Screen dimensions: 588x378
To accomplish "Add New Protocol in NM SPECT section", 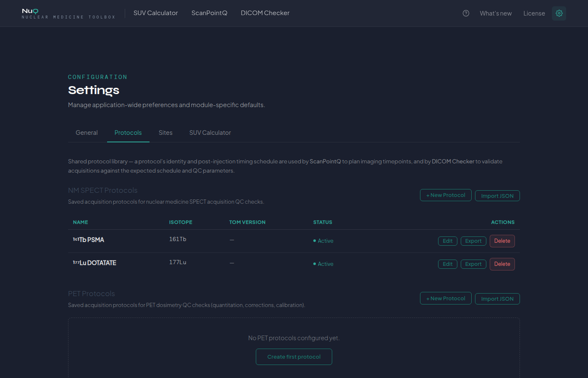I will click(446, 195).
